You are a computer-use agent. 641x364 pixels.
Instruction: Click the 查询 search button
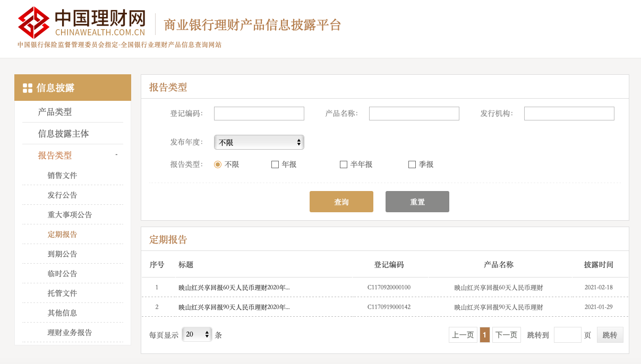click(x=341, y=202)
